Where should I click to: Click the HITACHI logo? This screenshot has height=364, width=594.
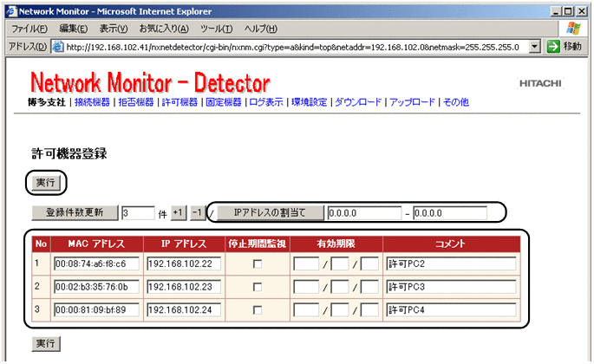tap(540, 83)
